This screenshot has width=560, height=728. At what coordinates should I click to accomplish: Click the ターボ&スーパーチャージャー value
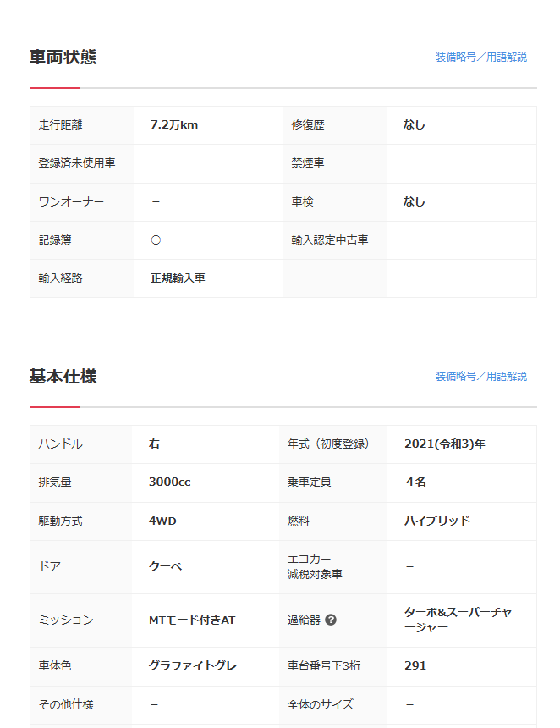tap(458, 620)
